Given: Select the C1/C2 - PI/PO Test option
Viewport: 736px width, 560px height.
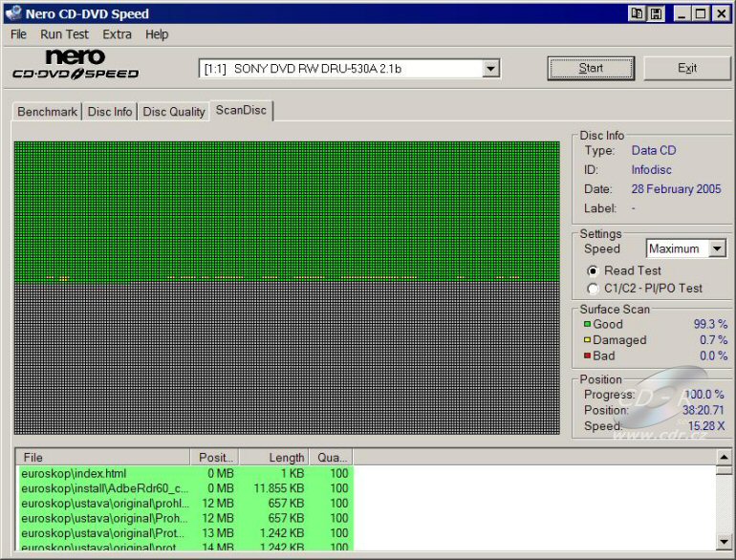Looking at the screenshot, I should [x=593, y=289].
